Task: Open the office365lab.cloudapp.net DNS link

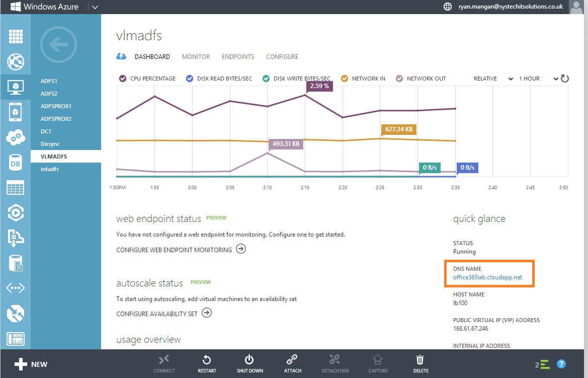Action: [x=487, y=277]
